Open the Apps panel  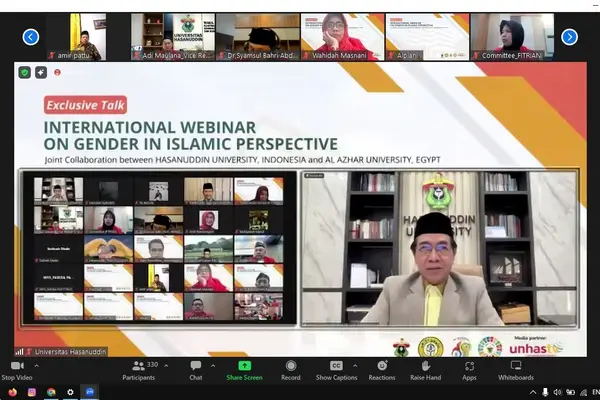pos(469,371)
